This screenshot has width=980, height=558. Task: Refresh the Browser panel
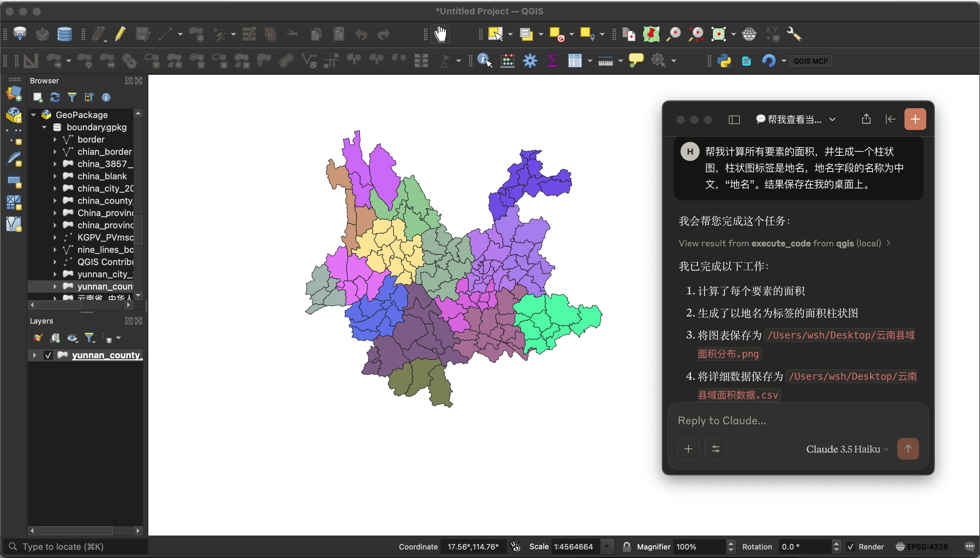click(55, 97)
